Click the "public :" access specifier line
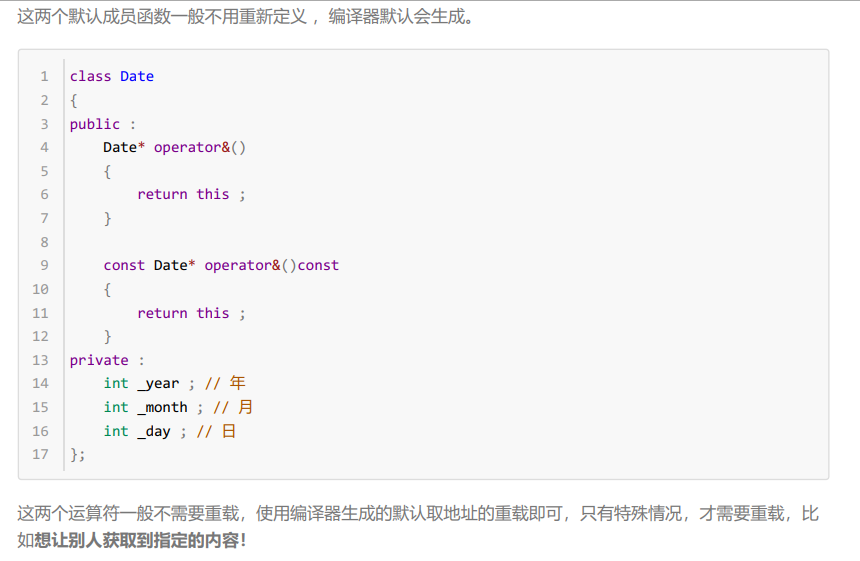The height and width of the screenshot is (561, 860). click(x=103, y=124)
